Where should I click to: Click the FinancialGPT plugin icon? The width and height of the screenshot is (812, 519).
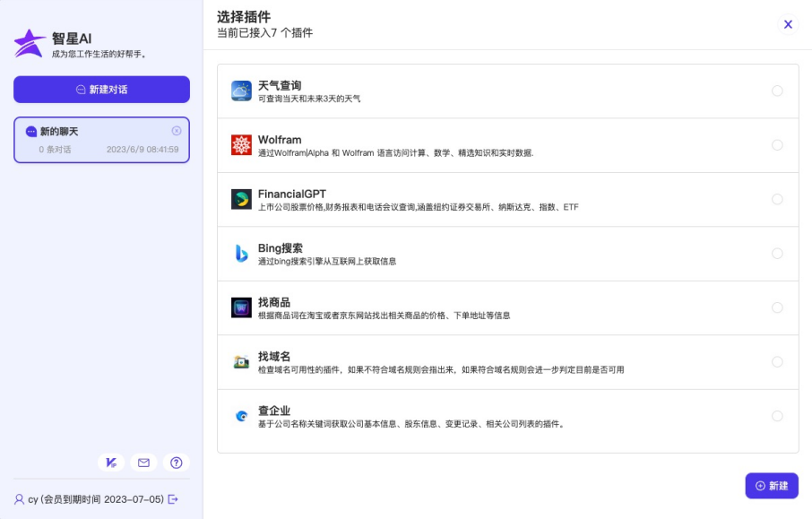click(241, 199)
